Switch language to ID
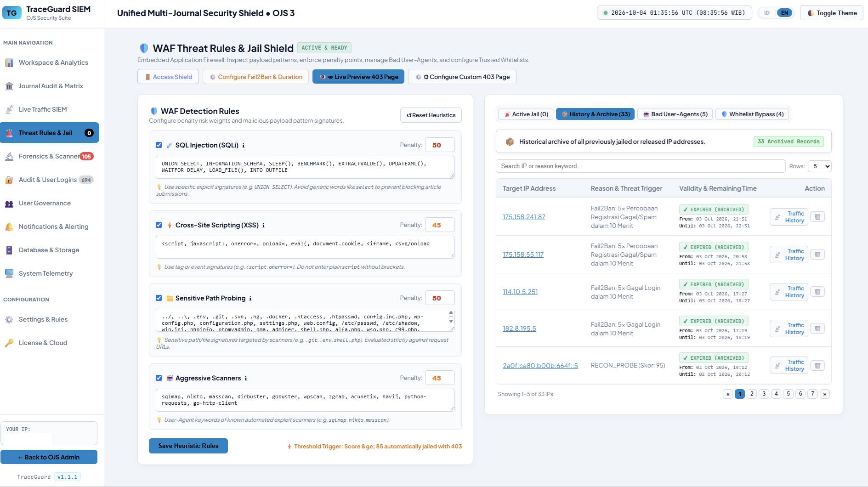The width and height of the screenshot is (868, 487). pos(767,13)
